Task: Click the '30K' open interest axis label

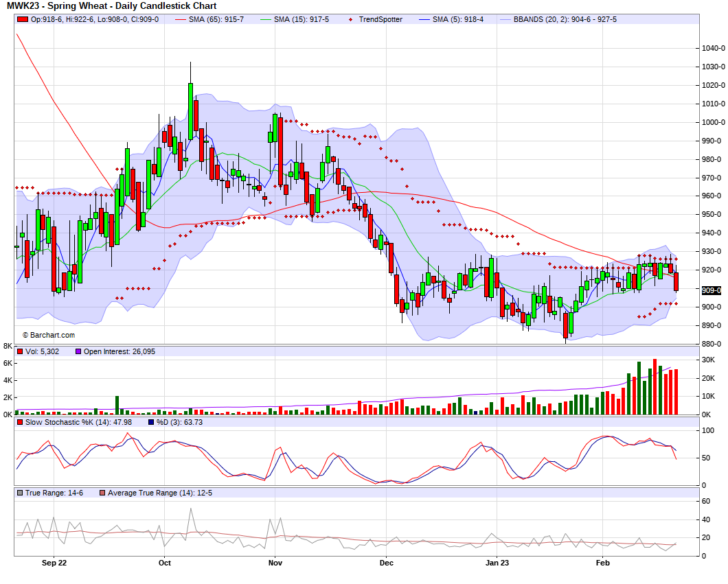Action: click(708, 360)
